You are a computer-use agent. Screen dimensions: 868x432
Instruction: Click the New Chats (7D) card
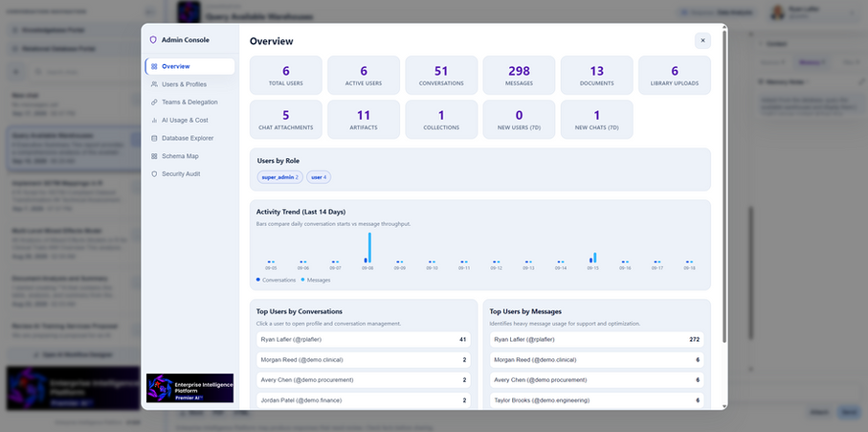pos(597,120)
